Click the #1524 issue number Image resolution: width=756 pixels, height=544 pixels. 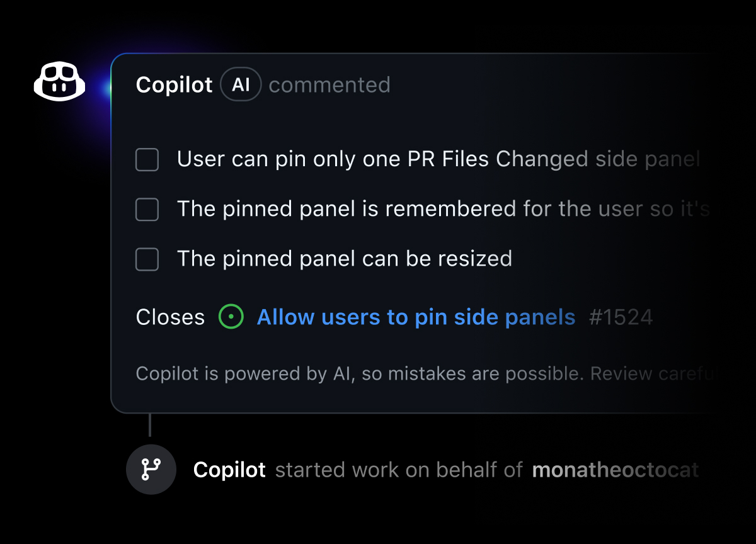[x=621, y=317]
